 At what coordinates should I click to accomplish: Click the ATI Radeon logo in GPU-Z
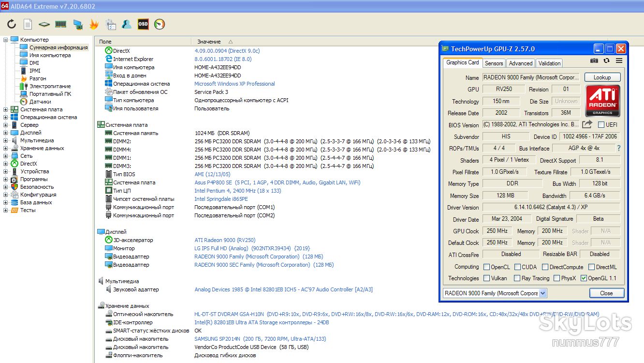[602, 101]
